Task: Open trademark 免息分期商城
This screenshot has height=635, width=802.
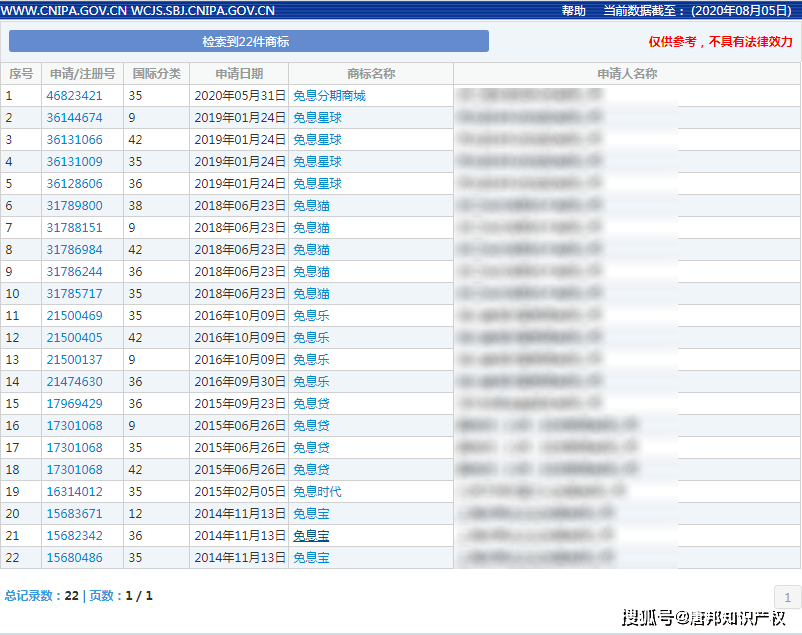Action: [x=329, y=96]
